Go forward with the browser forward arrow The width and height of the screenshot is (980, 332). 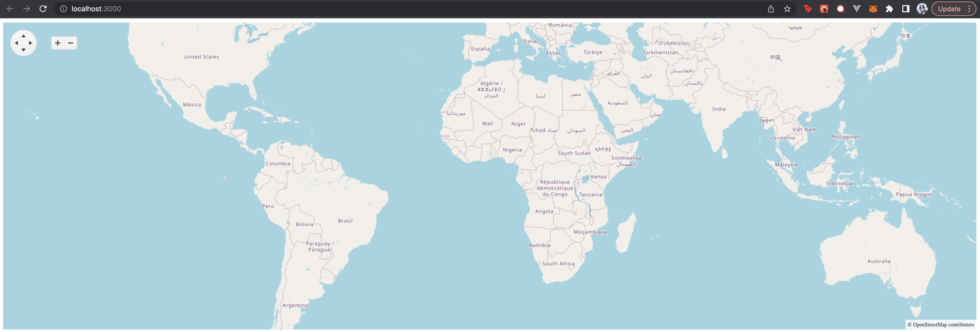(x=26, y=9)
